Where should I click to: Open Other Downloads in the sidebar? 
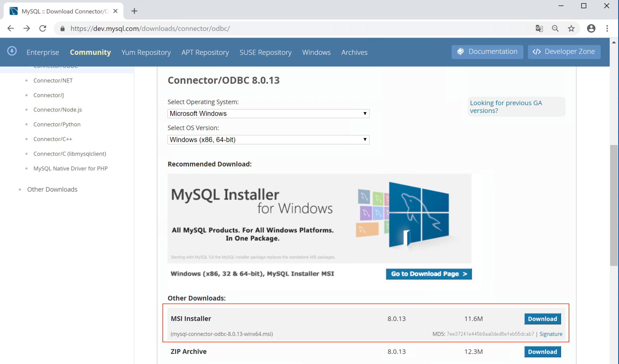pyautogui.click(x=52, y=189)
